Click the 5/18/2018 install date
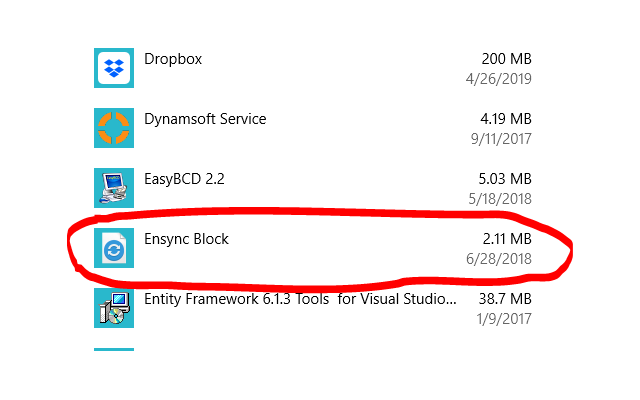The width and height of the screenshot is (640, 400). click(x=498, y=198)
